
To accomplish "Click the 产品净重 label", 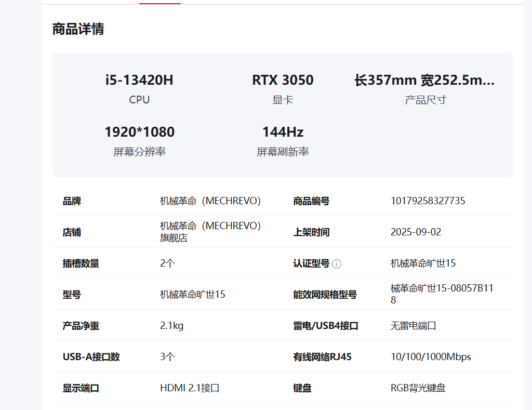I will tap(81, 326).
